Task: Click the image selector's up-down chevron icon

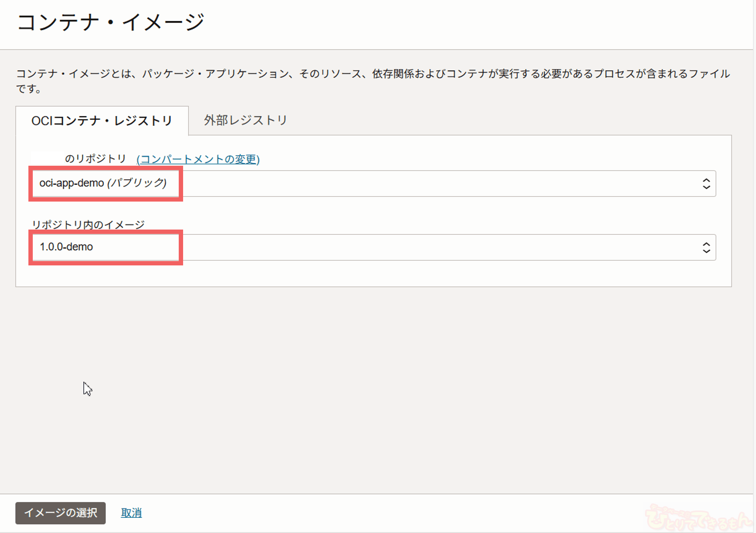Action: point(706,248)
